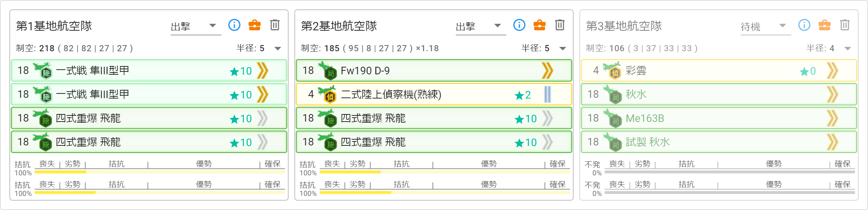Click the orange briefcase preset icon for 第2基地航空隊
Image resolution: width=868 pixels, height=210 pixels.
point(540,25)
